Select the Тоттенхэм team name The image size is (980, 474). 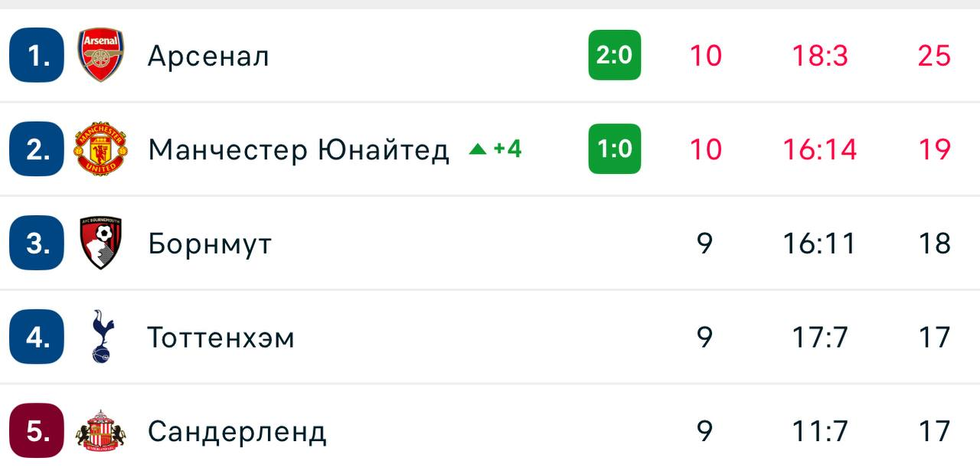pyautogui.click(x=221, y=338)
